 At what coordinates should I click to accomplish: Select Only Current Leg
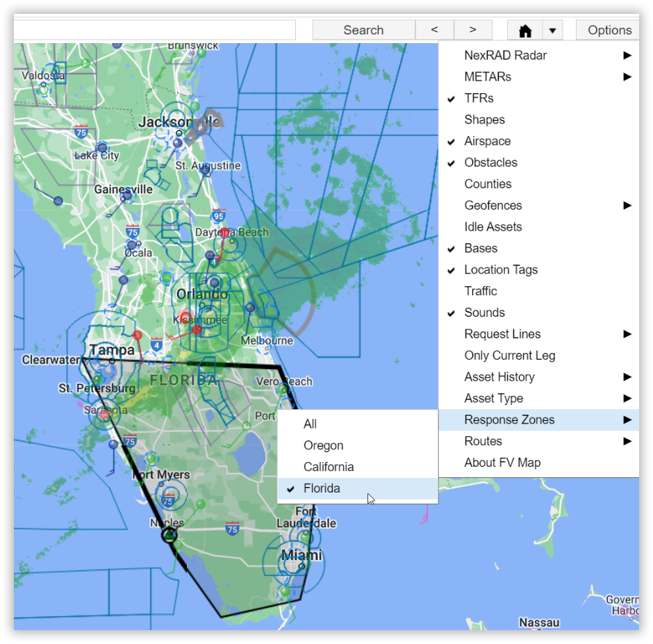tap(539, 356)
